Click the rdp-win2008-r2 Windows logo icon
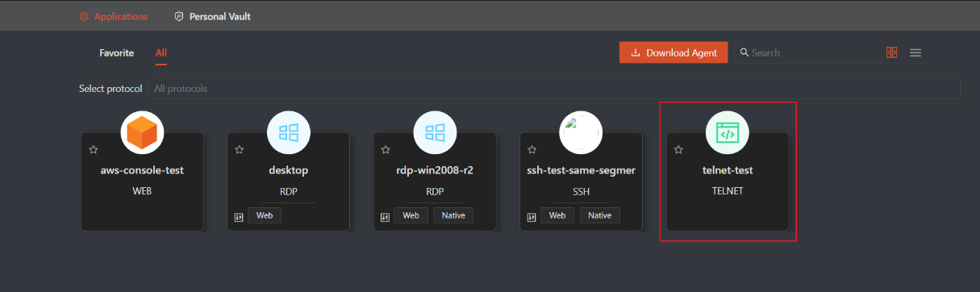 436,133
